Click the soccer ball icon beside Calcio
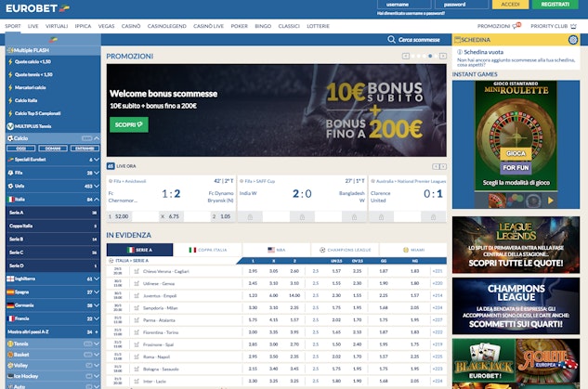This screenshot has height=389, width=588. 10,138
